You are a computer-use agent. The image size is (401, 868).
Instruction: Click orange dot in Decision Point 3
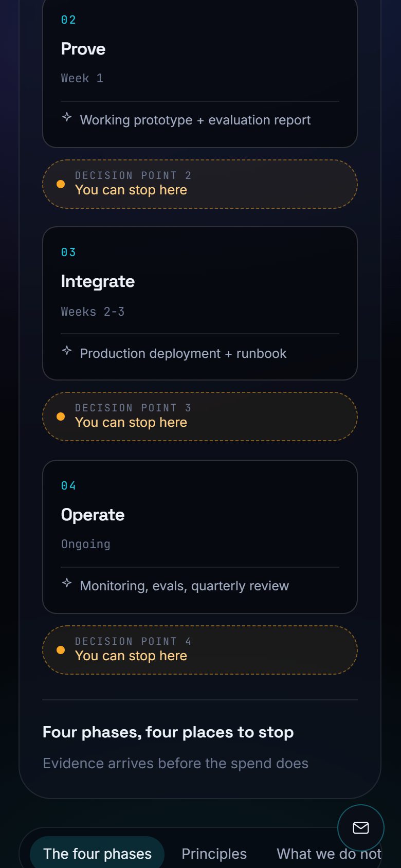(x=61, y=417)
